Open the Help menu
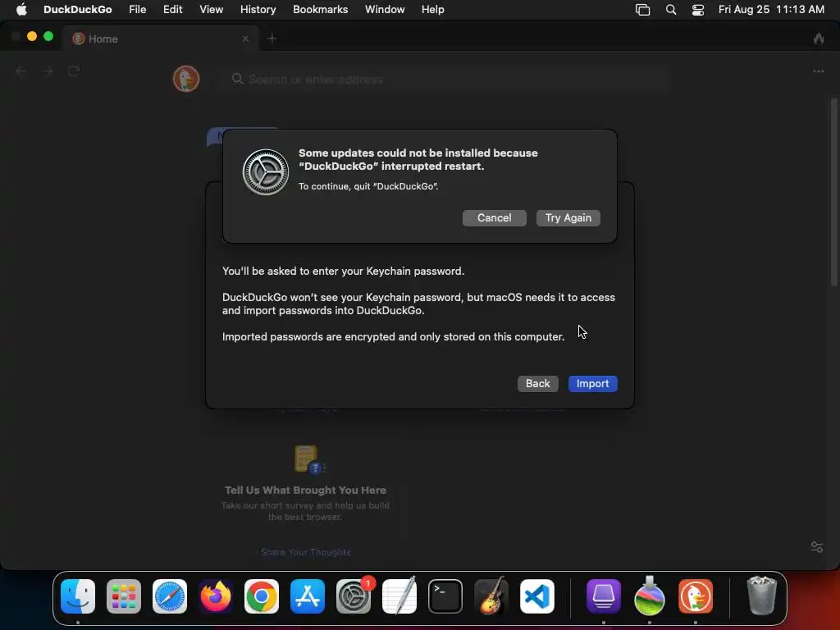This screenshot has width=840, height=630. coord(432,10)
